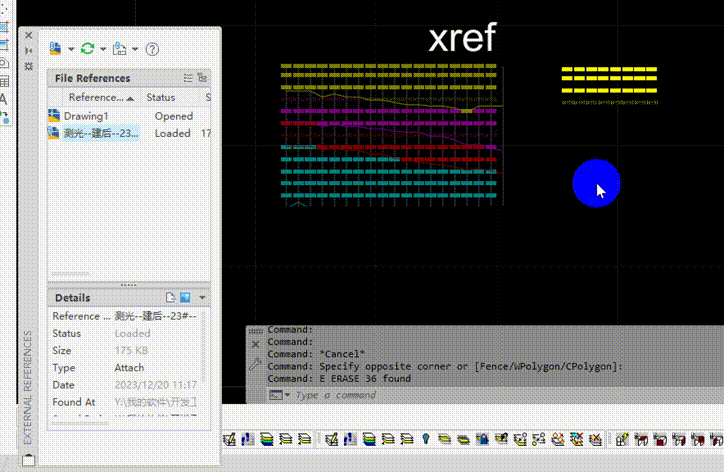Click the palette auto-hide icon

[29, 50]
